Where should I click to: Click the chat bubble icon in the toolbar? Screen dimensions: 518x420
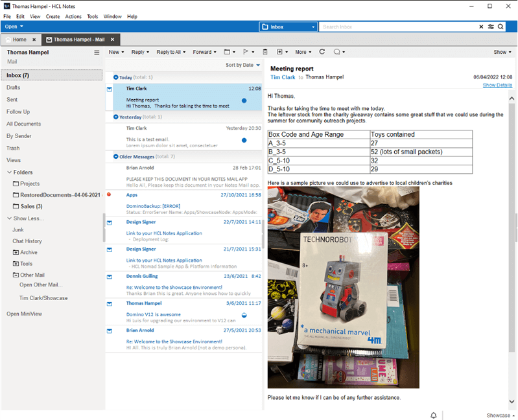pos(338,52)
